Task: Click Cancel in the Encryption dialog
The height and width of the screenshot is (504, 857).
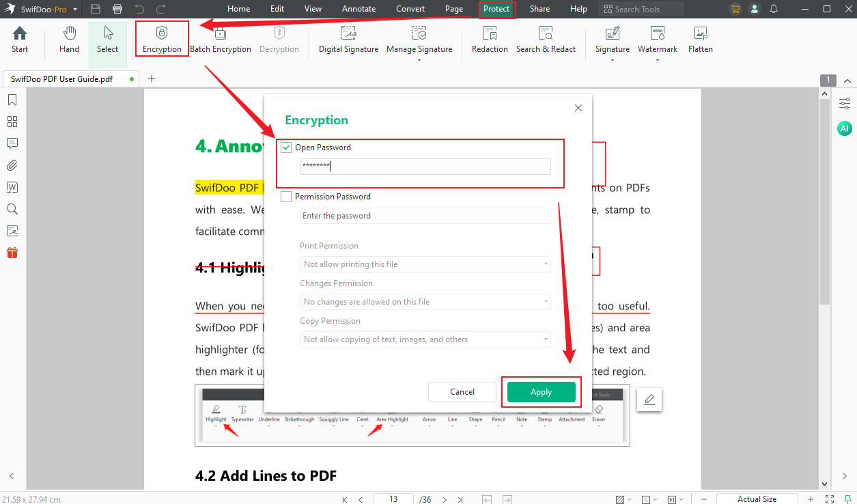Action: point(462,392)
